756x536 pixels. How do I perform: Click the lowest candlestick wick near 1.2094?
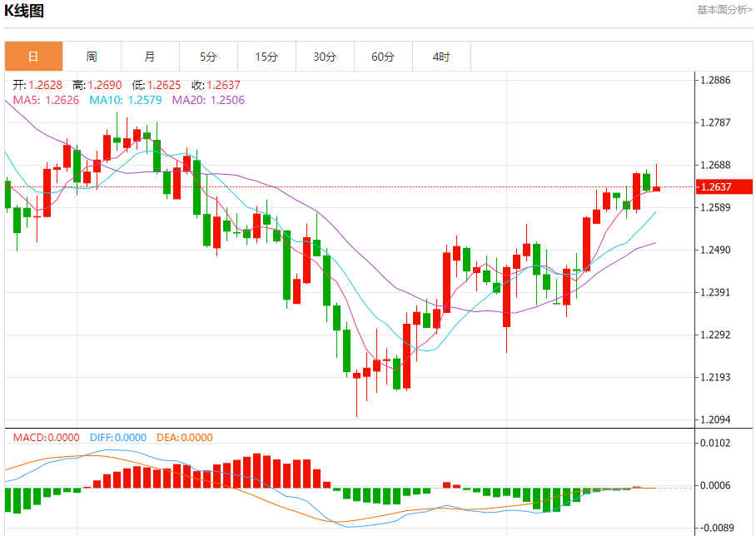coord(357,395)
